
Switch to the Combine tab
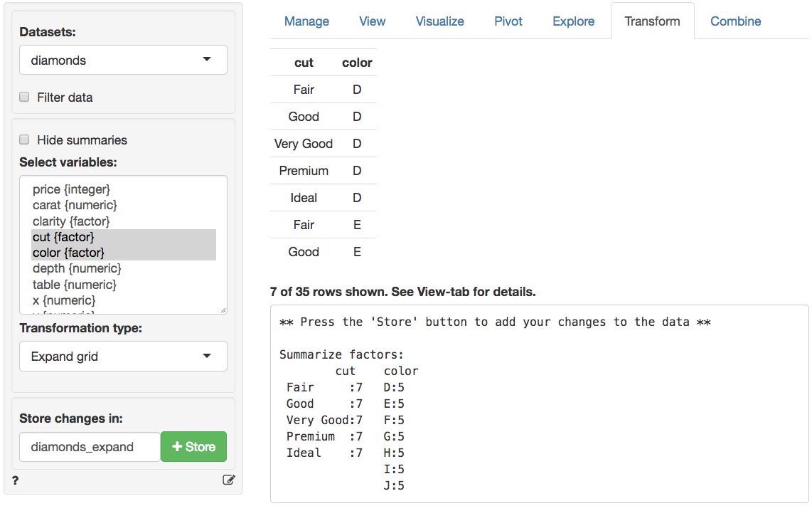tap(736, 21)
